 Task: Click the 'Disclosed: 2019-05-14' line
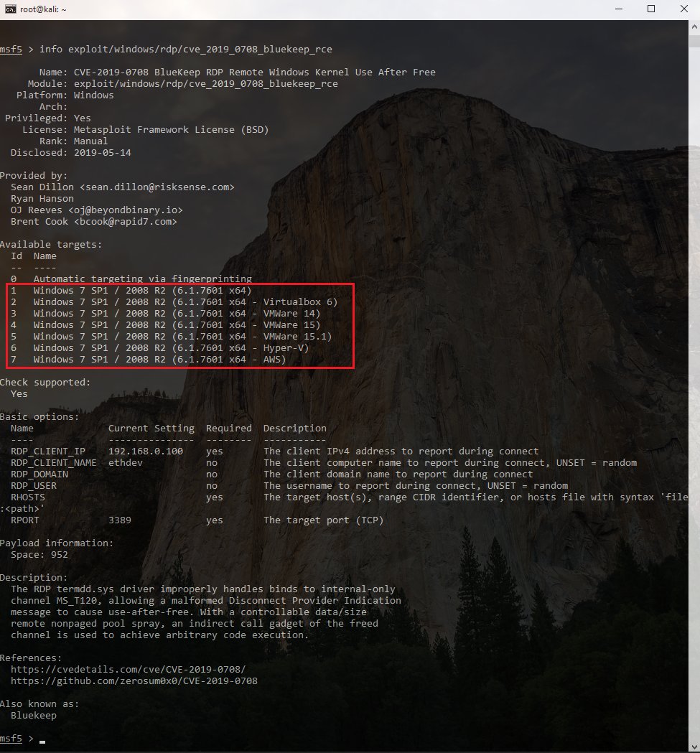[70, 153]
